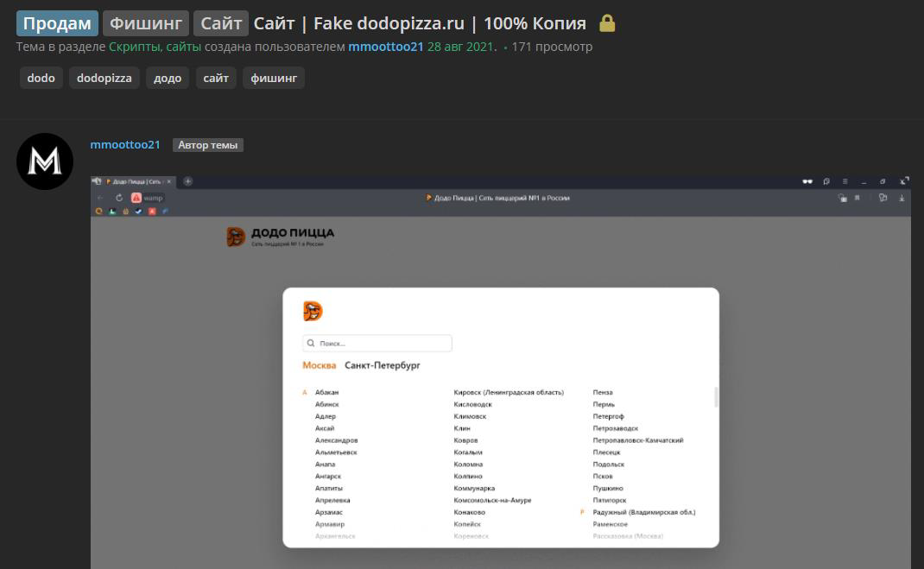
Task: Open mmoottoo21 profile link in the thread header
Action: click(x=385, y=47)
